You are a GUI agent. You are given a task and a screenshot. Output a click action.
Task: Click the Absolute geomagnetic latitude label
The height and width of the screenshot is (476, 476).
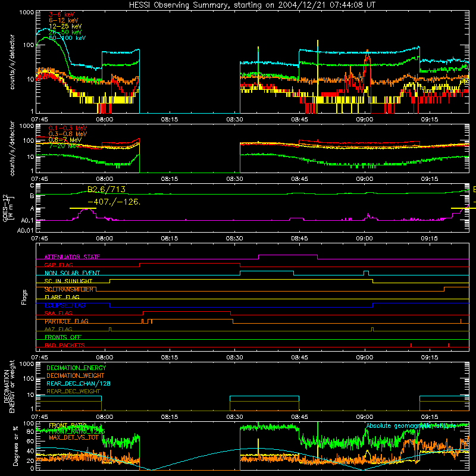coord(411,426)
